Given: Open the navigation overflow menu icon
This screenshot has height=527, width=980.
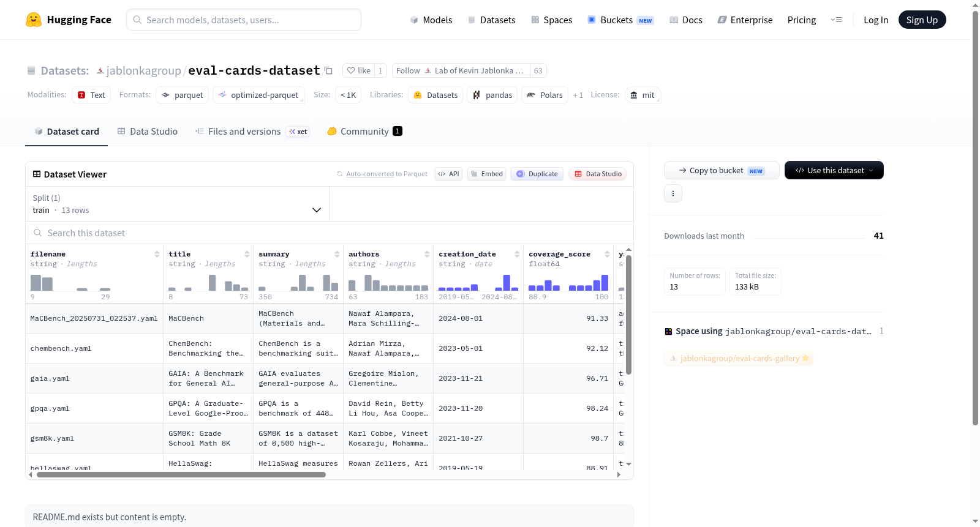Looking at the screenshot, I should (x=836, y=20).
